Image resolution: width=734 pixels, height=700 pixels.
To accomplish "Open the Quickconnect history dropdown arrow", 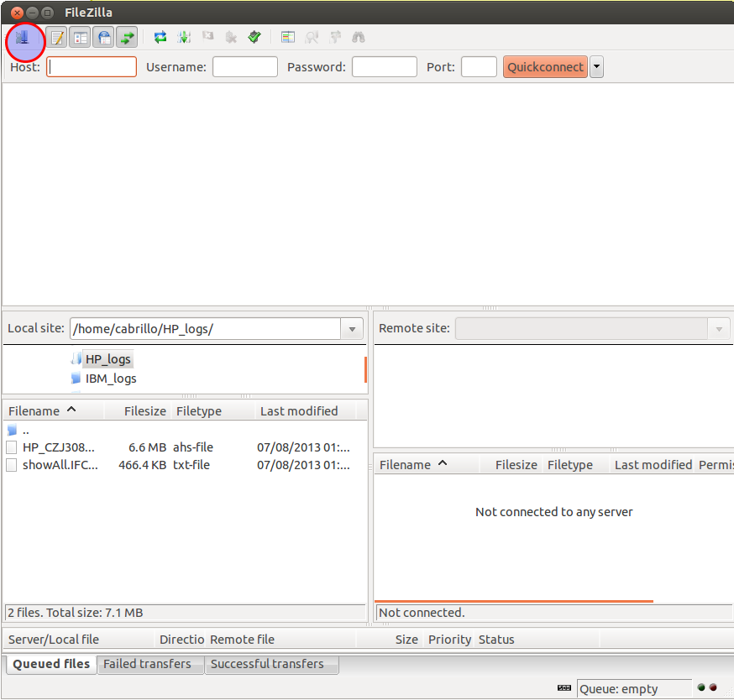I will point(596,67).
